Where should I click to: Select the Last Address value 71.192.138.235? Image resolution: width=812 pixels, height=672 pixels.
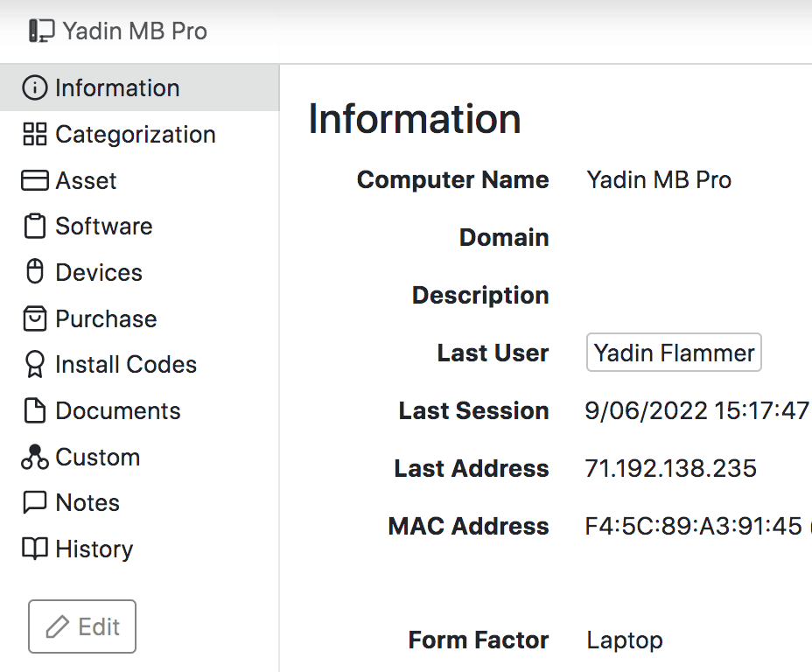[670, 468]
